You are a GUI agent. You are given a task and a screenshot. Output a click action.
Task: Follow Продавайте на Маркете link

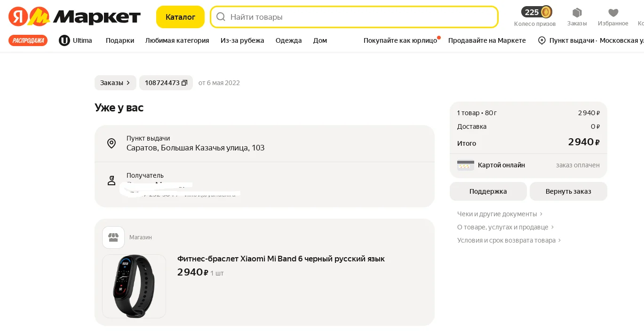[x=487, y=40]
